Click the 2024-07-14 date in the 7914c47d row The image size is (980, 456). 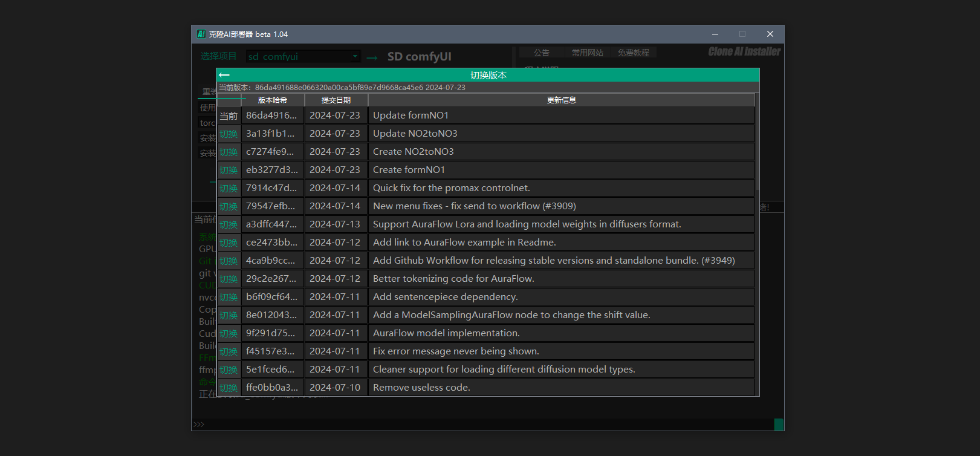(x=335, y=188)
